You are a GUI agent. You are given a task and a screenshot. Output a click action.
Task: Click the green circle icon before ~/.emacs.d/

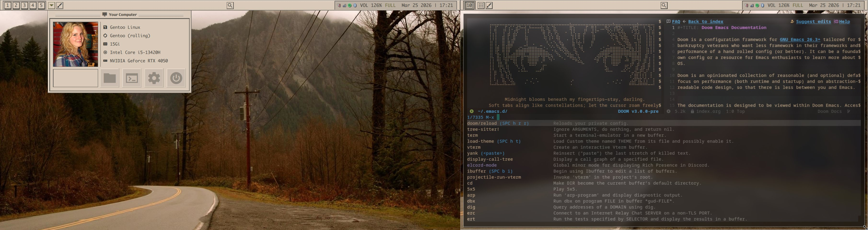coord(472,111)
